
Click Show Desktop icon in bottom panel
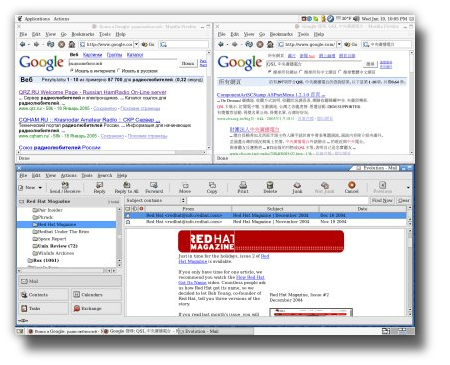(x=20, y=331)
